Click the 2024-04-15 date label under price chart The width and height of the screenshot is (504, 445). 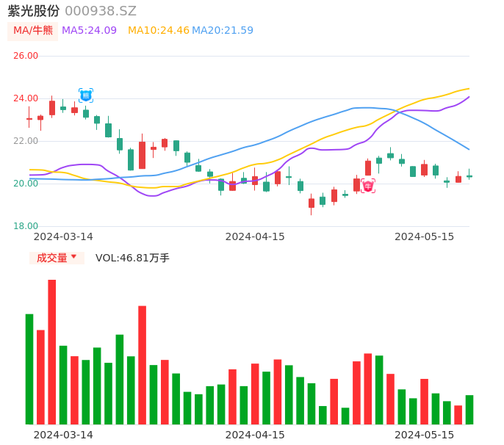(255, 236)
